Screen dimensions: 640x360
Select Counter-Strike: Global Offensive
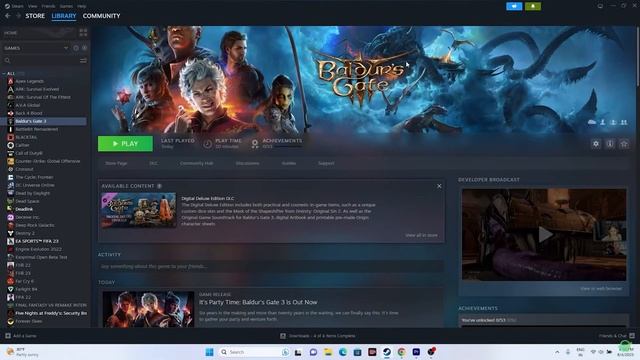click(48, 161)
